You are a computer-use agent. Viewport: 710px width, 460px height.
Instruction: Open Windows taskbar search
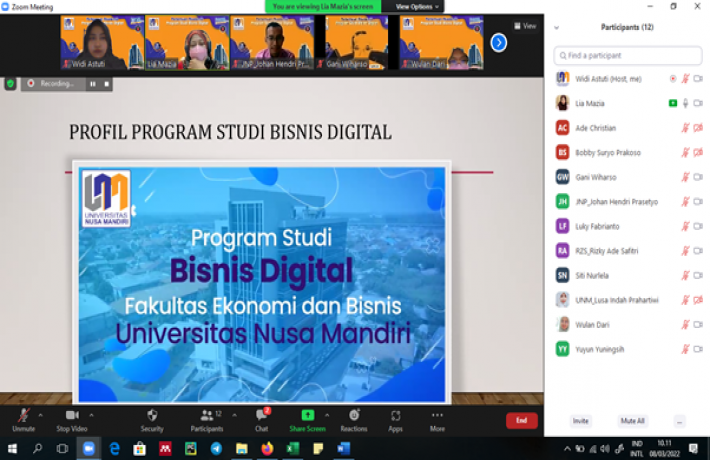(38, 449)
